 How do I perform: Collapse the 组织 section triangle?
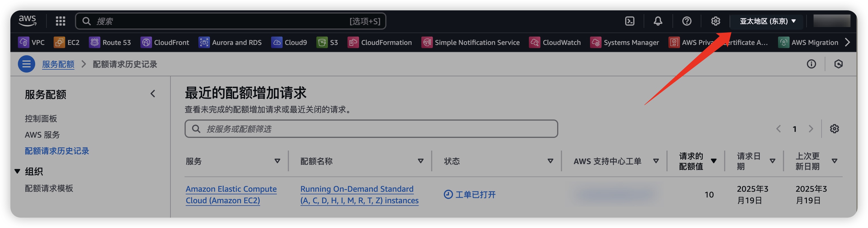(18, 172)
